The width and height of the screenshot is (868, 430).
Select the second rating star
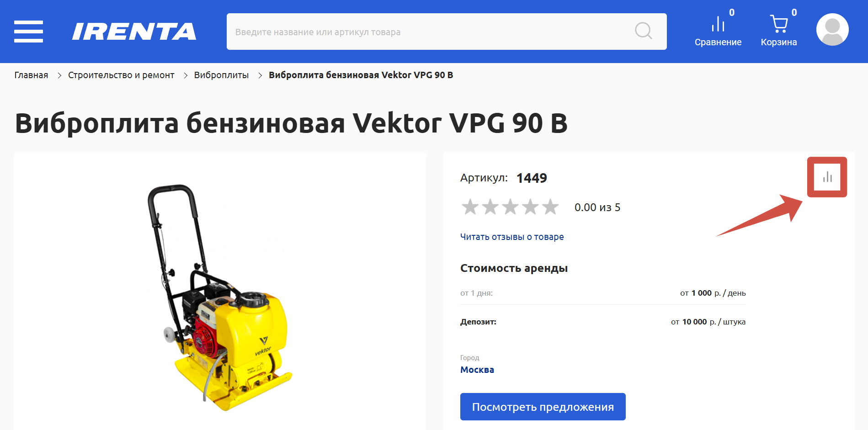pos(490,207)
